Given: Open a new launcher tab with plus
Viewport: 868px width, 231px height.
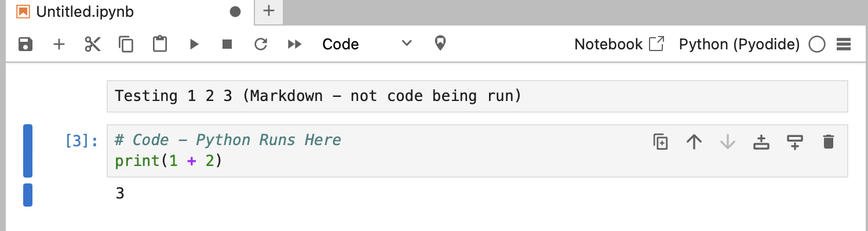Looking at the screenshot, I should [268, 11].
